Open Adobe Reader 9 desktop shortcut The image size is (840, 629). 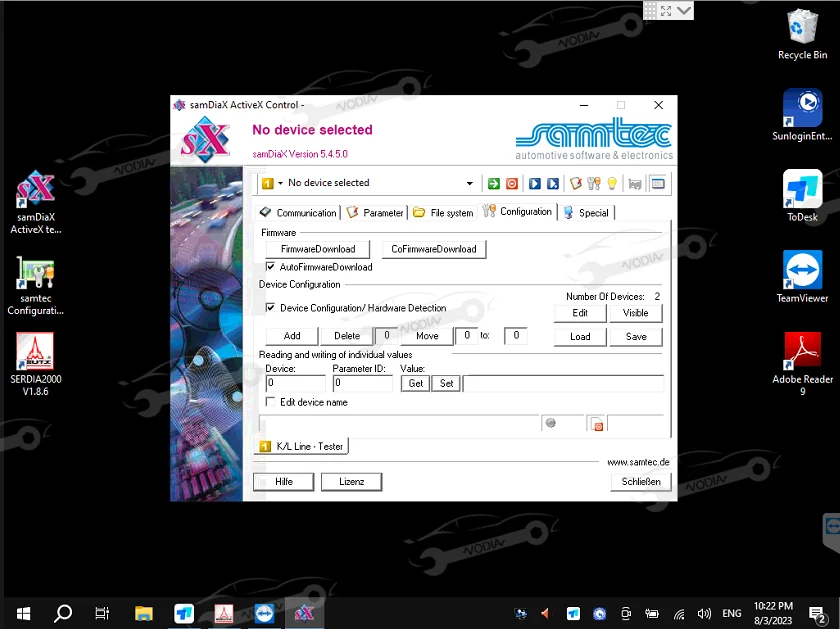(x=802, y=364)
